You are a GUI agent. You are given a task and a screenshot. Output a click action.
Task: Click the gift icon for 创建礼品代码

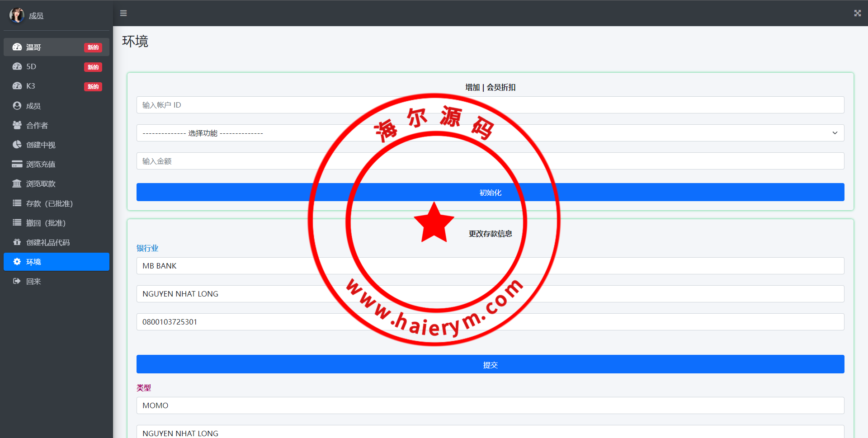pyautogui.click(x=17, y=242)
